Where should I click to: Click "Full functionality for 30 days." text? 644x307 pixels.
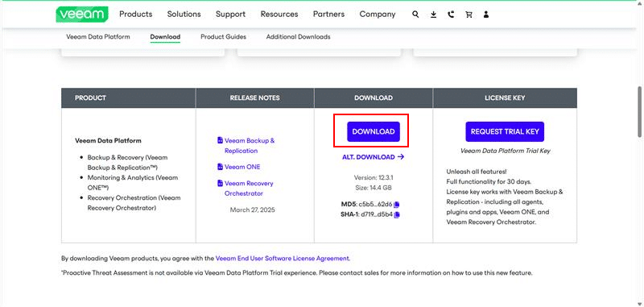[489, 181]
